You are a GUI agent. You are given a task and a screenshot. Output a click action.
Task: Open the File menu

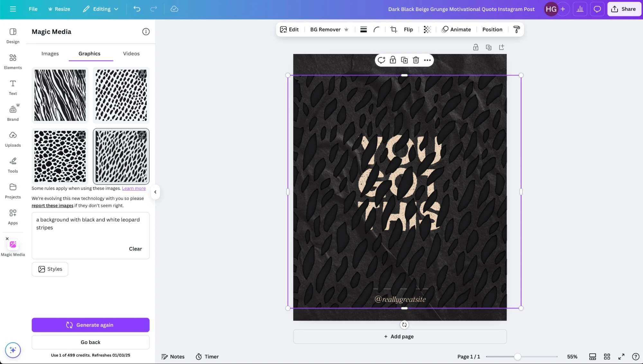[x=32, y=9]
